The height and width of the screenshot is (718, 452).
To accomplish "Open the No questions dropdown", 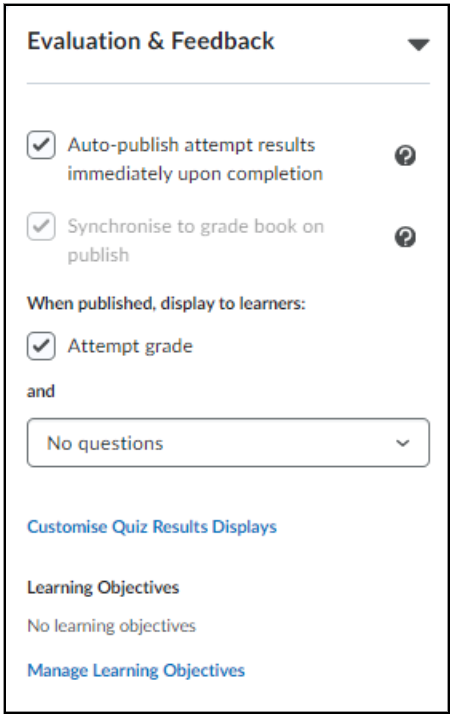I will coord(228,442).
